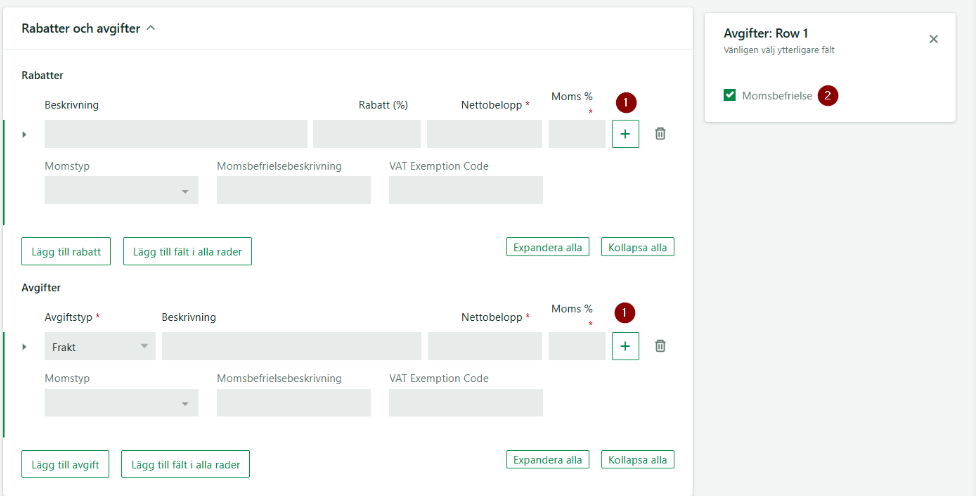
Task: Focus the Rabatt (%) input field
Action: click(366, 134)
